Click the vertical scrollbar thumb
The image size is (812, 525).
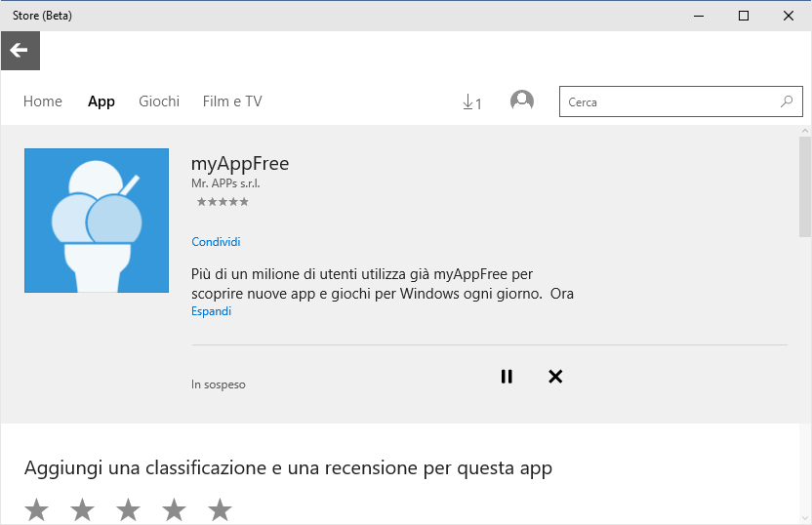point(805,186)
